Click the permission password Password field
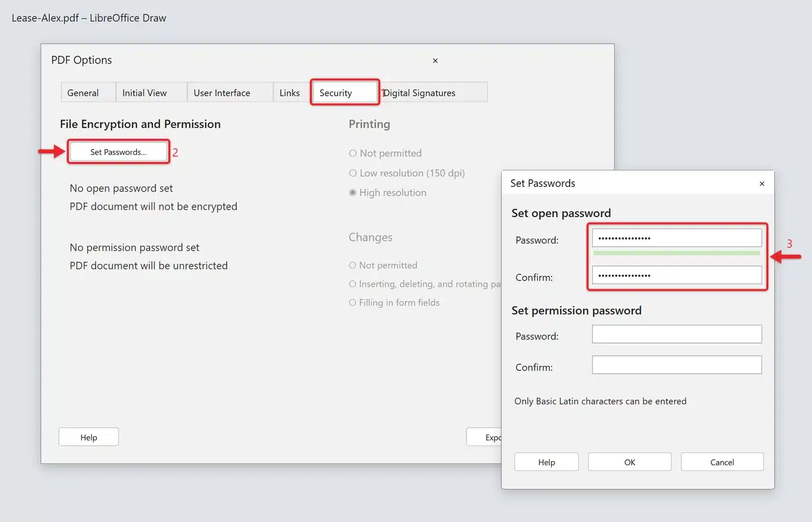Image resolution: width=812 pixels, height=522 pixels. pos(677,334)
